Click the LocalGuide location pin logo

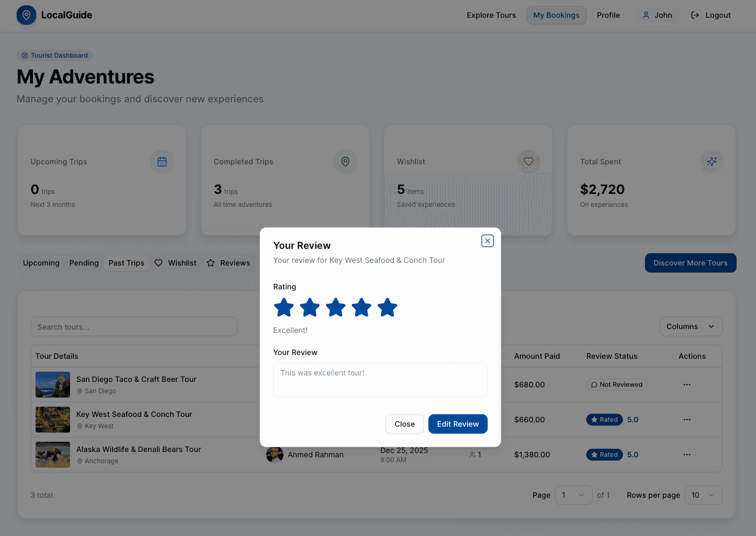(x=26, y=15)
